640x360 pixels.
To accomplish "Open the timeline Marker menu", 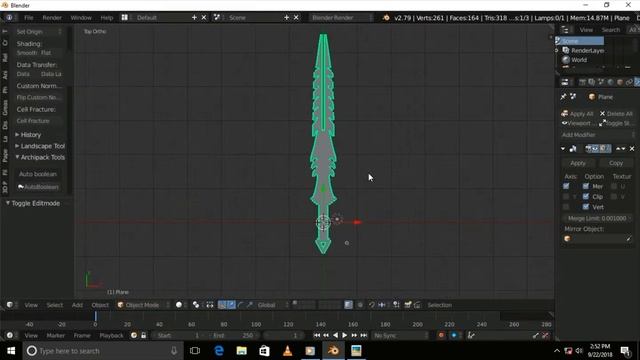I will [56, 336].
